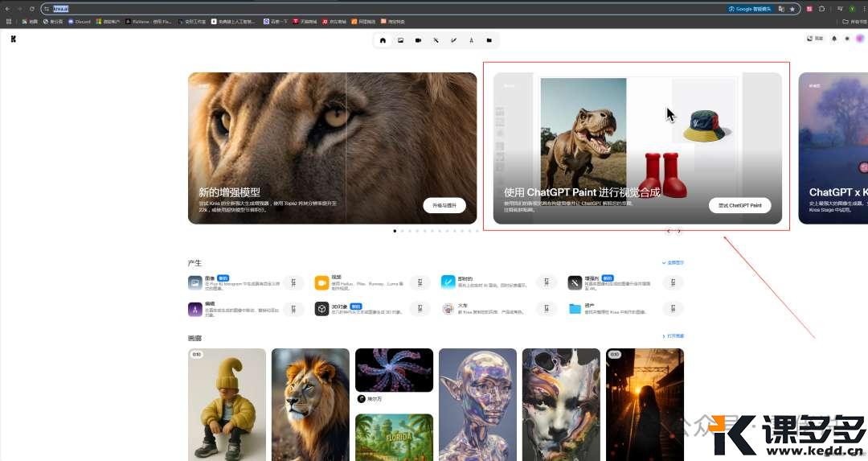The width and height of the screenshot is (868, 461).
Task: Click the Krea logo at top left
Action: (14, 39)
